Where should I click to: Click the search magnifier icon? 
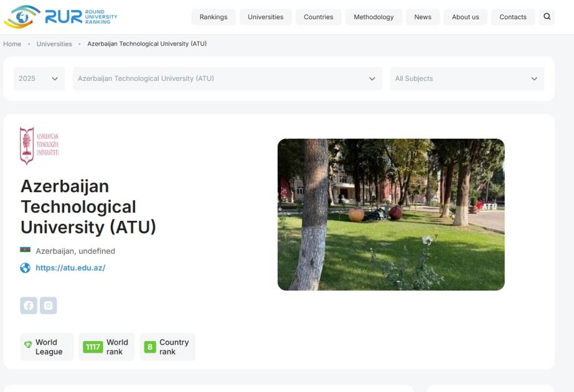(x=547, y=17)
